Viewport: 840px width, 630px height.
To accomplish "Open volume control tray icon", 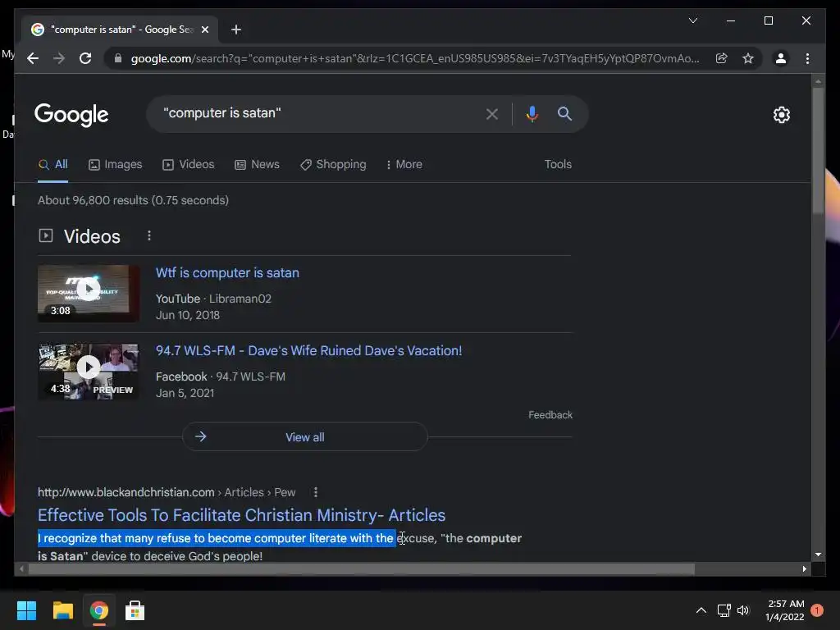I will pyautogui.click(x=743, y=610).
